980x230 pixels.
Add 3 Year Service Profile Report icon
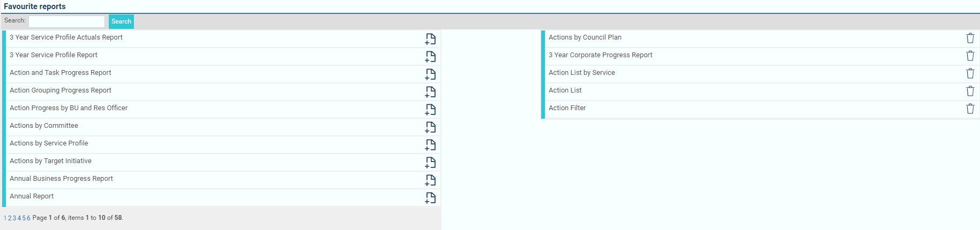tap(430, 56)
